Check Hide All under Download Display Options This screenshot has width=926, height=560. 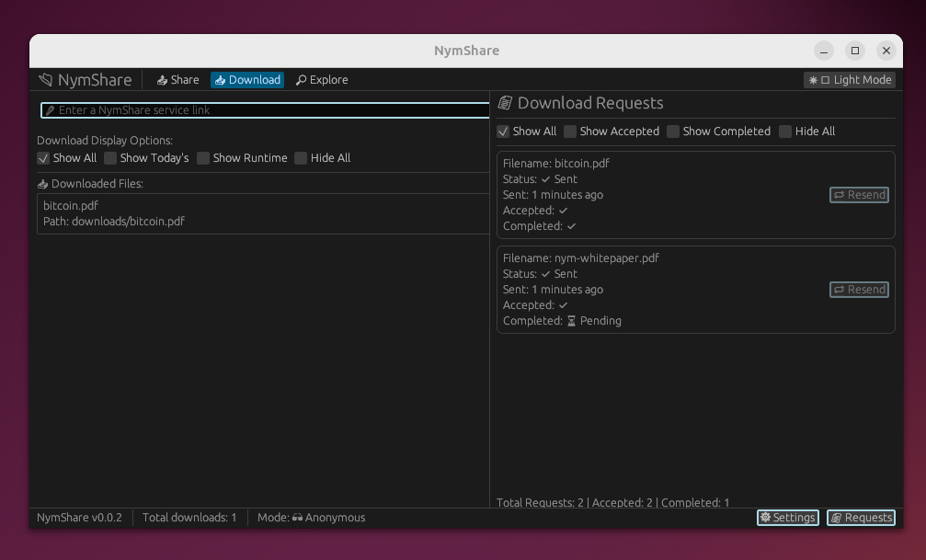301,158
